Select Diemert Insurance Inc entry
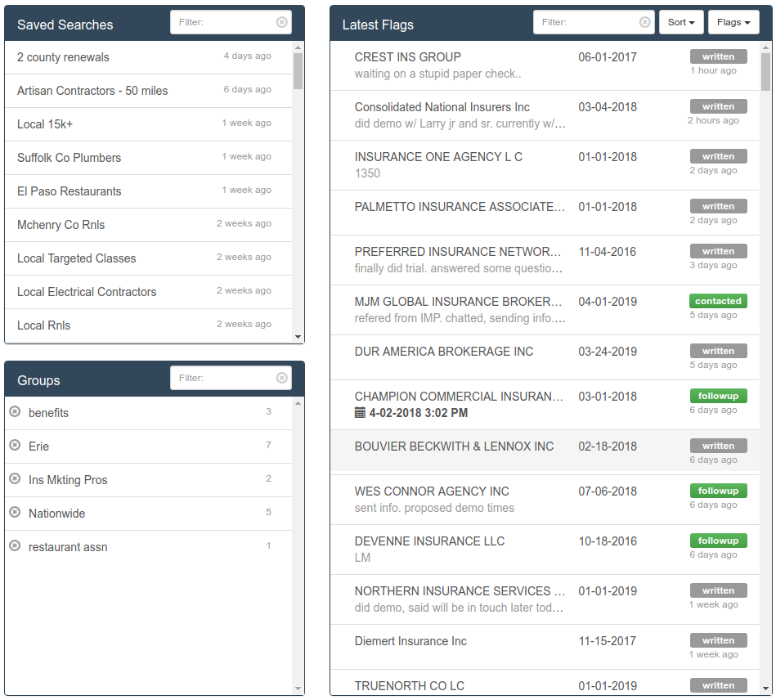This screenshot has width=776, height=700. 545,647
